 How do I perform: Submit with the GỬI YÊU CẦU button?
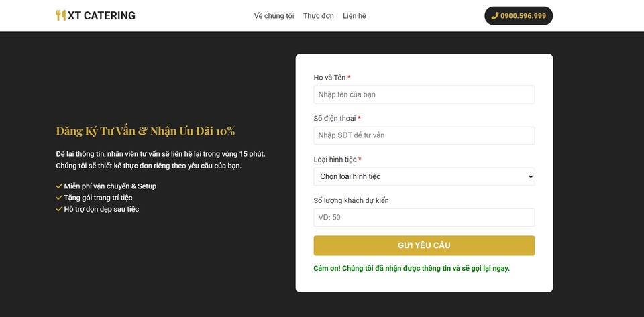coord(424,245)
